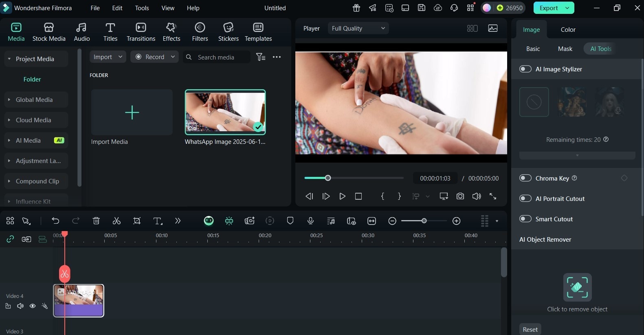Screen dimensions: 644x335
Task: Click the undo arrow in timeline toolbar
Action: point(55,221)
